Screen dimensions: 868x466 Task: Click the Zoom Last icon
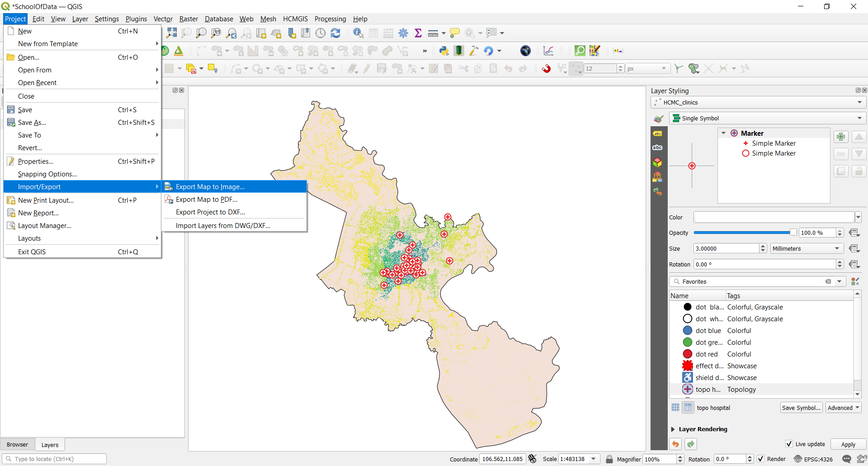[231, 33]
